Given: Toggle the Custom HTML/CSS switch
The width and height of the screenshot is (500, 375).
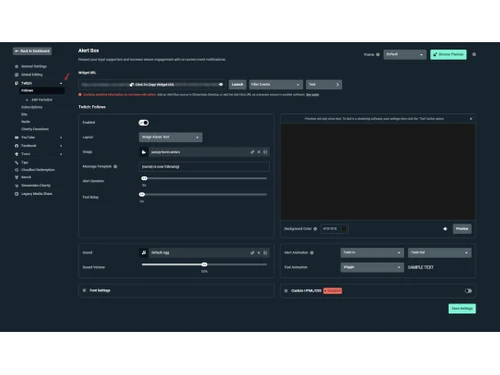Looking at the screenshot, I should tap(468, 291).
